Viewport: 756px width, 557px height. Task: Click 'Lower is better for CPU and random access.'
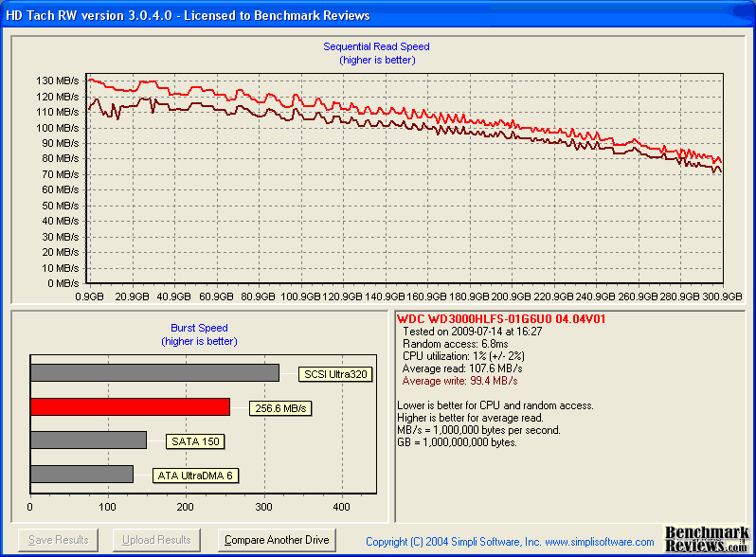click(495, 405)
